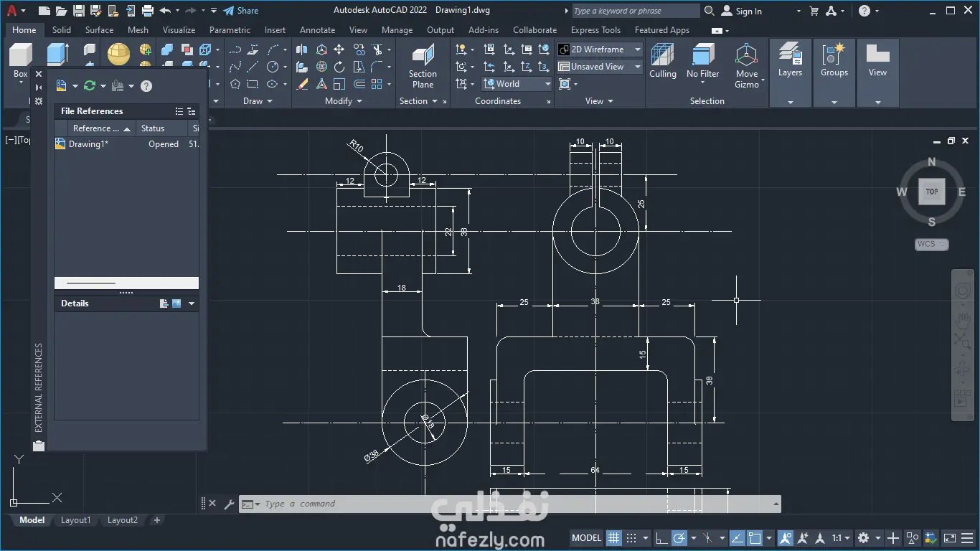
Task: Open the Unsaved View dropdown
Action: click(600, 67)
